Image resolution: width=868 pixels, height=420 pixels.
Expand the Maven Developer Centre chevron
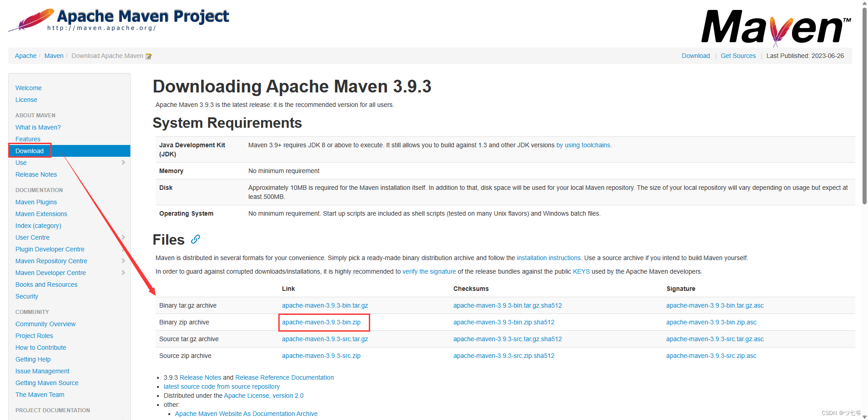[x=123, y=272]
